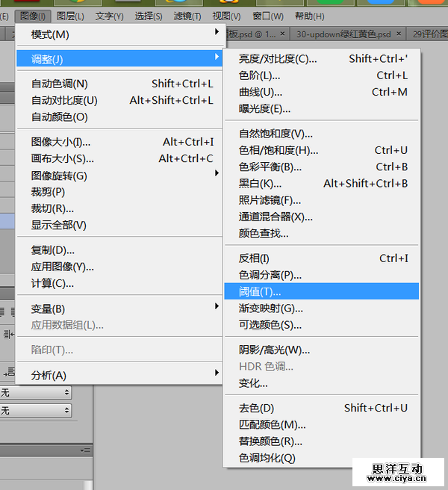The width and height of the screenshot is (448, 490).
Task: Choose 裁剪(P) command
Action: tap(119, 192)
